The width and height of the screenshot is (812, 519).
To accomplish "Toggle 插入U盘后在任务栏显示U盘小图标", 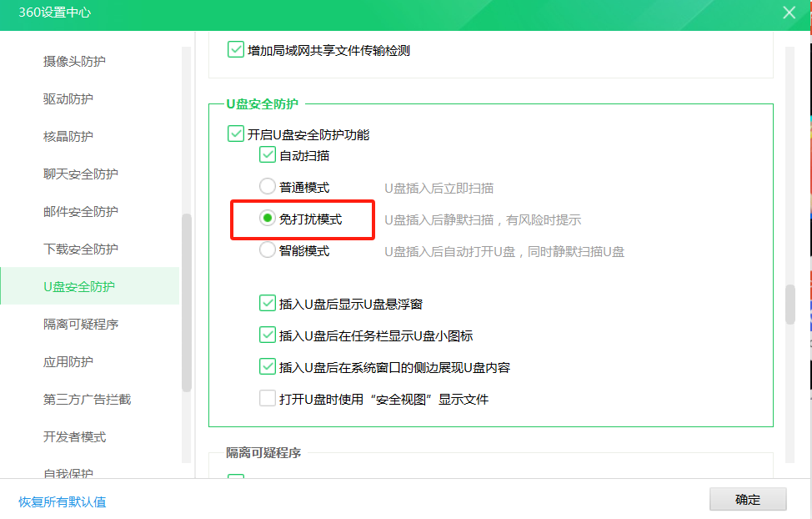I will pos(268,335).
